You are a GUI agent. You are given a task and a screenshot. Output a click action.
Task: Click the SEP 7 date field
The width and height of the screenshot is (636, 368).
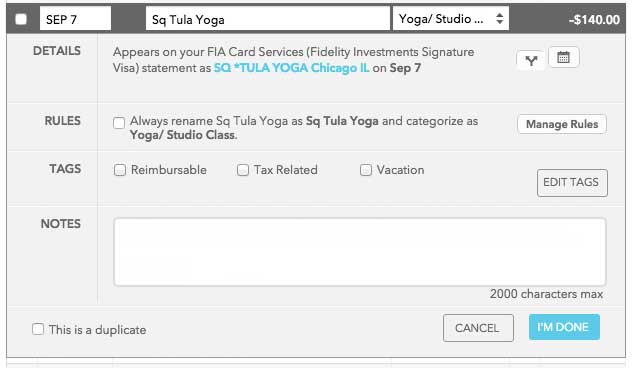(x=75, y=19)
